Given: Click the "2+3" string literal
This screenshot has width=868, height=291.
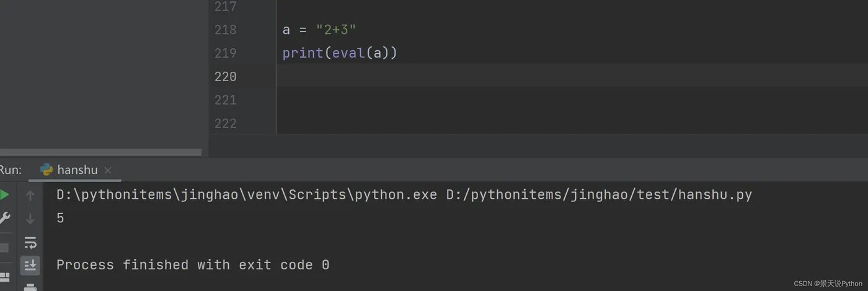Looking at the screenshot, I should pyautogui.click(x=336, y=30).
